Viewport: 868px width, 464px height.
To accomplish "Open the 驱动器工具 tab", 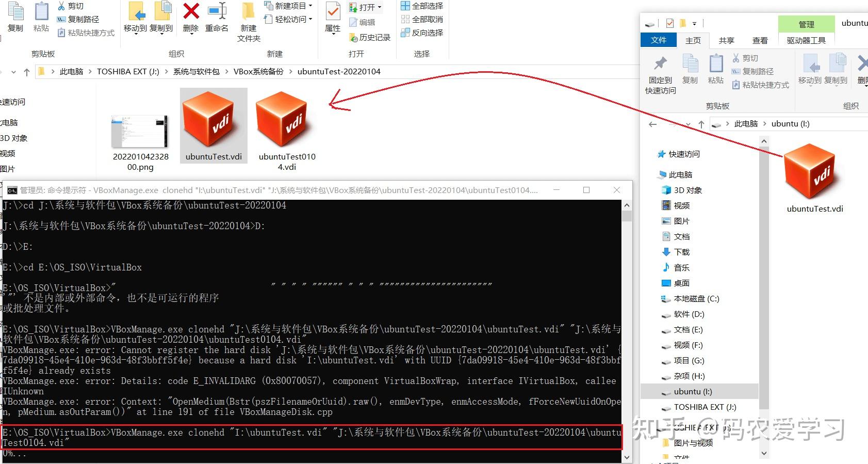I will [806, 40].
